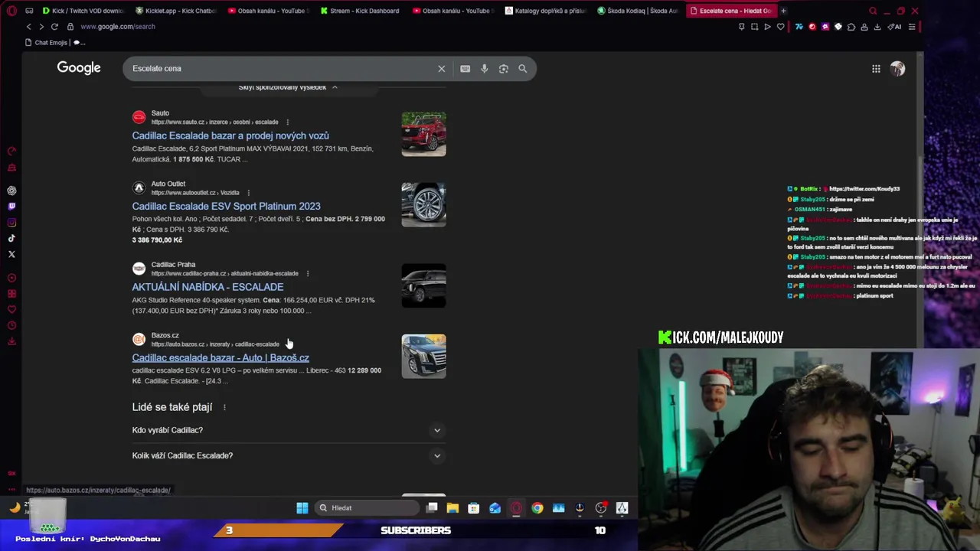The height and width of the screenshot is (551, 980).
Task: Open more options for Cadillac Praha result
Action: point(308,274)
